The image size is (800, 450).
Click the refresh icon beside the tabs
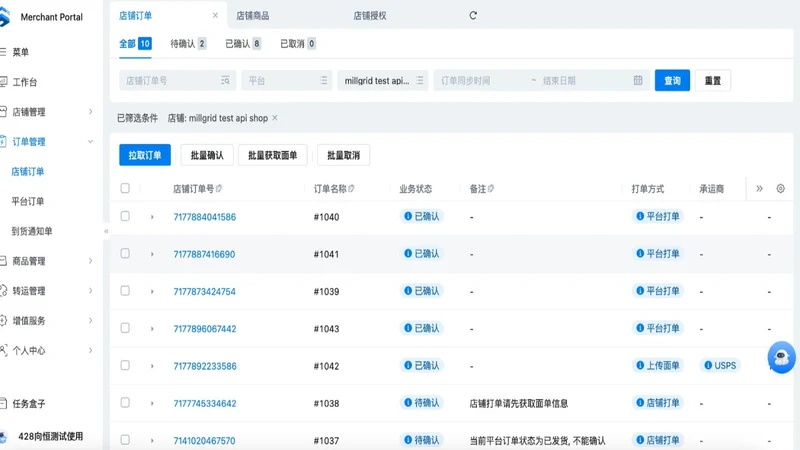473,15
